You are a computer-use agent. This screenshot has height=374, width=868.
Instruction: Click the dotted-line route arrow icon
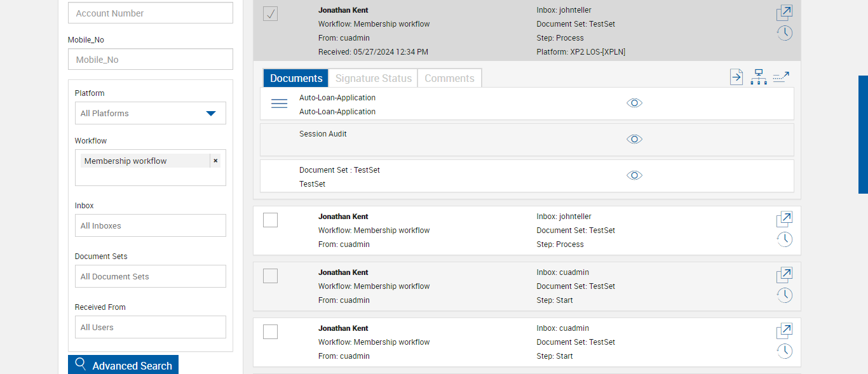point(781,77)
